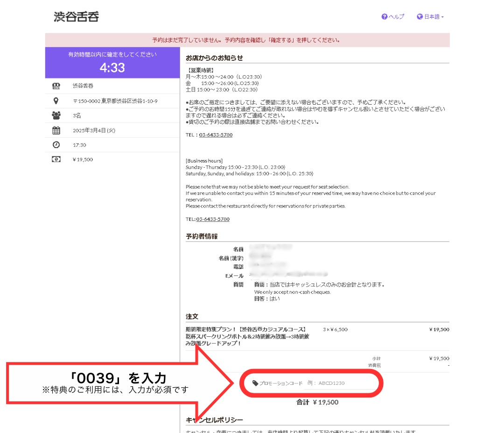Click the banknote icon beside ¥19,500

[56, 160]
